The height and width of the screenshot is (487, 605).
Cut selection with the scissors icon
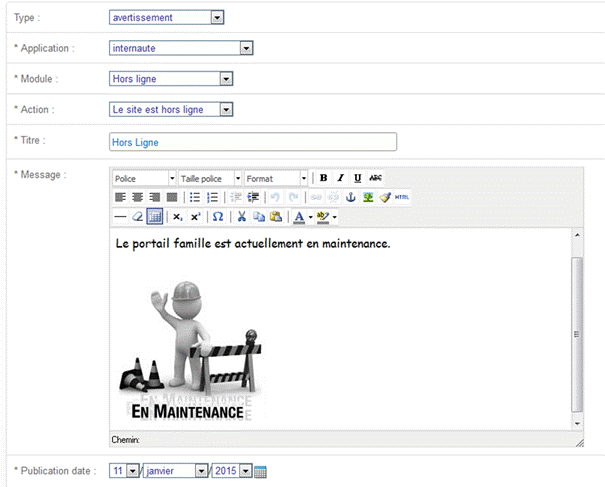(x=242, y=216)
